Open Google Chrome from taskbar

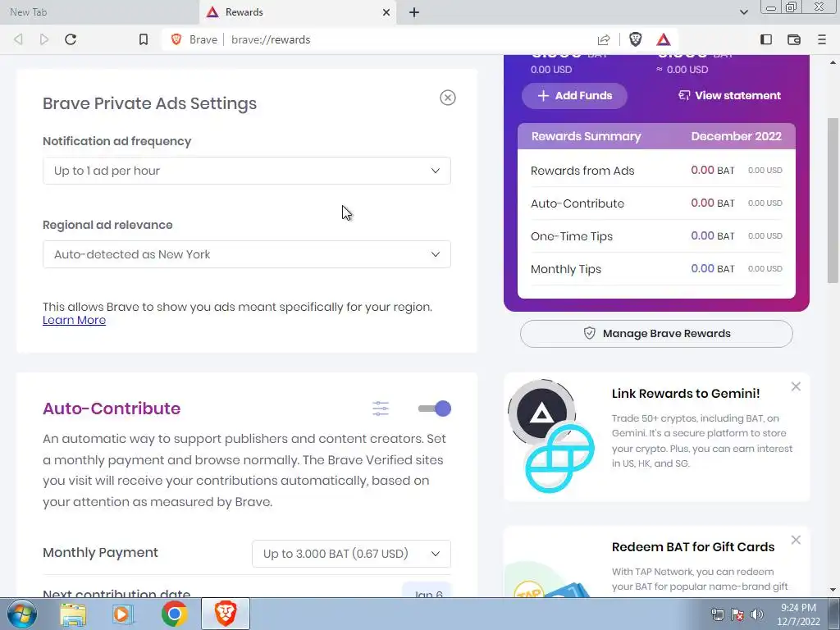[174, 614]
